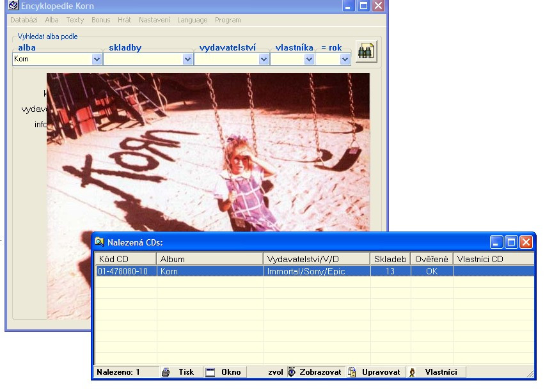Open the Databázi menu
Viewport: 545px width, 392px height.
point(24,20)
